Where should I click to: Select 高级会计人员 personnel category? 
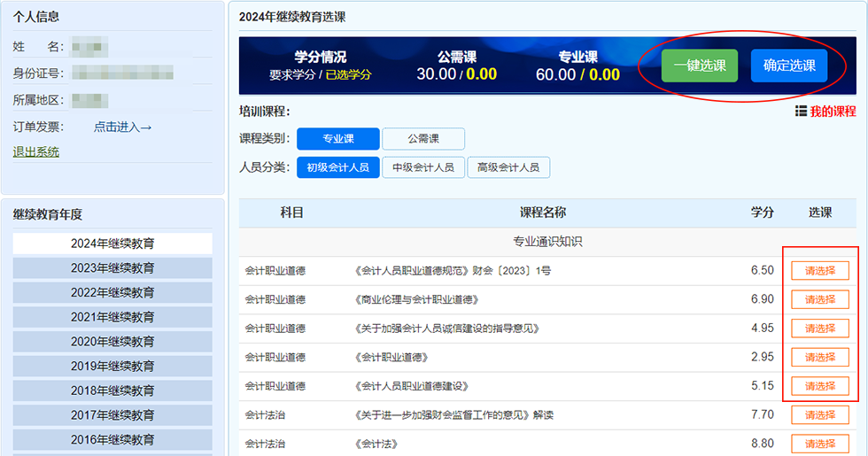pyautogui.click(x=508, y=167)
